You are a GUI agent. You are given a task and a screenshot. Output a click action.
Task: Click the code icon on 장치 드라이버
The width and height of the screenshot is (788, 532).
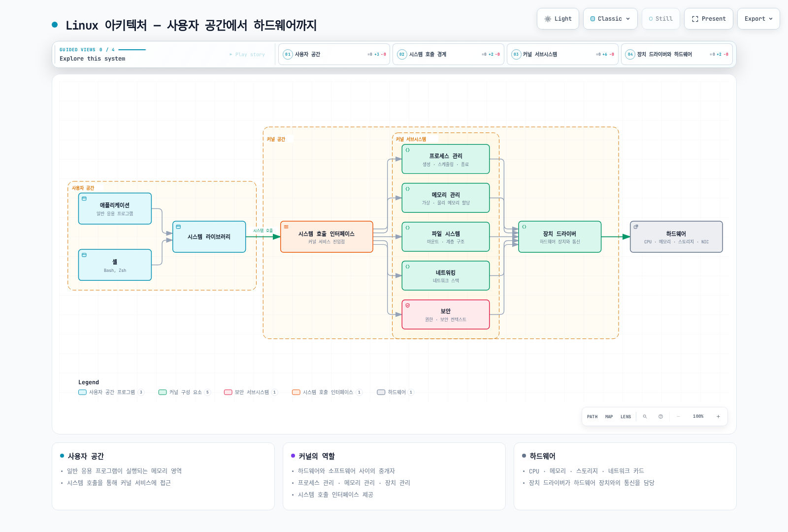tap(524, 227)
